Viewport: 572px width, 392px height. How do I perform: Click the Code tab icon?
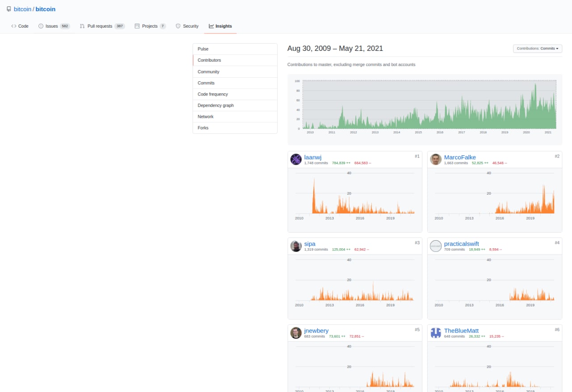(14, 26)
